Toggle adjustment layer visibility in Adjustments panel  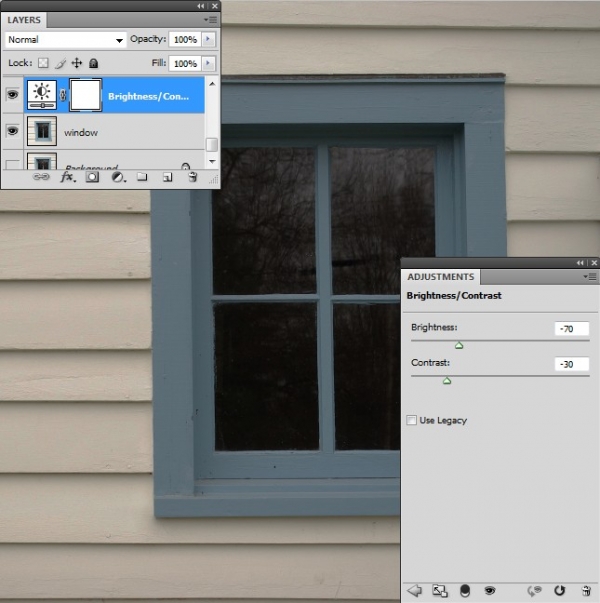pos(489,590)
